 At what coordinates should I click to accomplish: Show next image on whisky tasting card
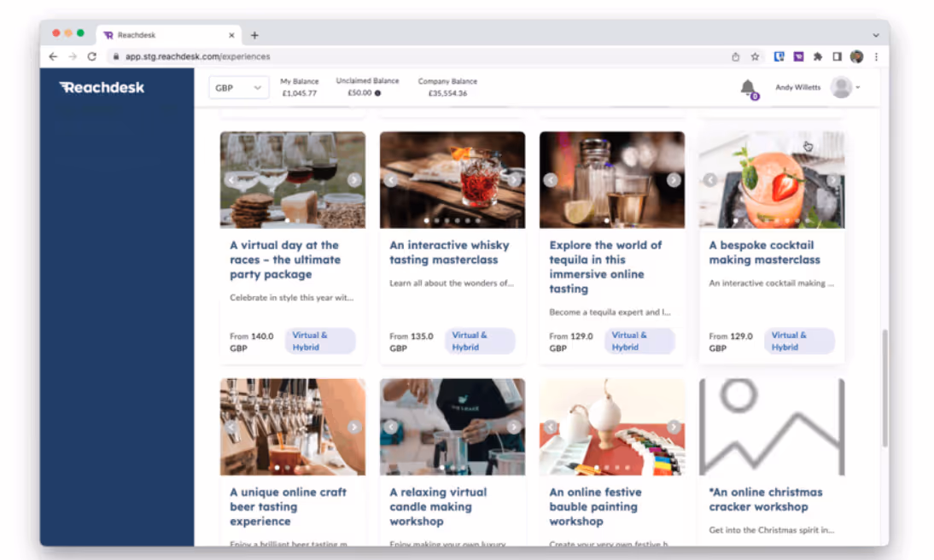514,180
